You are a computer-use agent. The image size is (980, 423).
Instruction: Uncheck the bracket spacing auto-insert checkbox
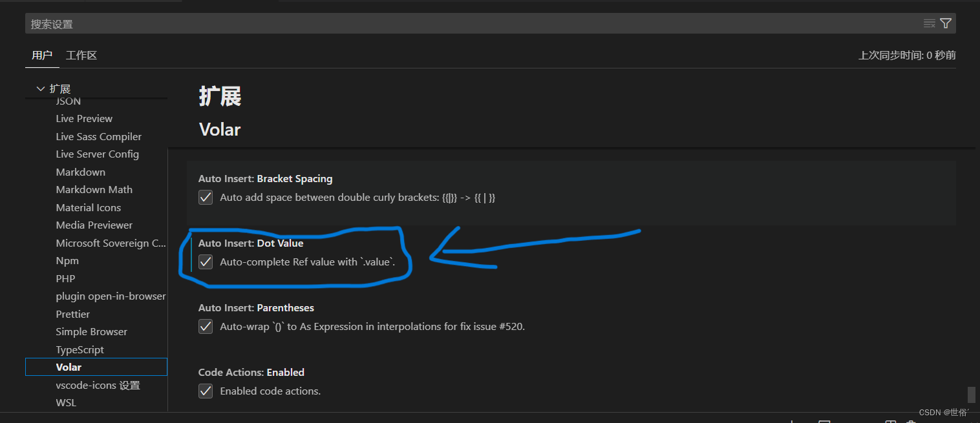coord(205,198)
